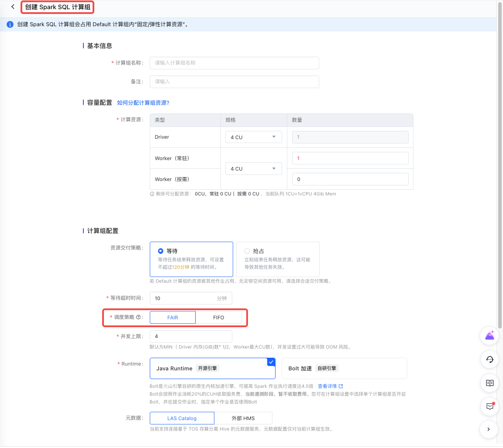Click the 开源引擎 tag
The height and width of the screenshot is (448, 503).
207,369
